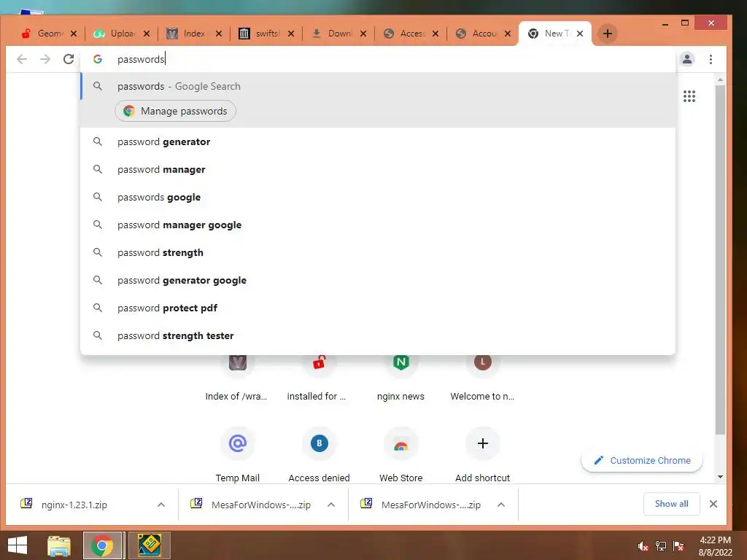Click the address bar with 'passwords'
747x560 pixels.
coord(377,59)
